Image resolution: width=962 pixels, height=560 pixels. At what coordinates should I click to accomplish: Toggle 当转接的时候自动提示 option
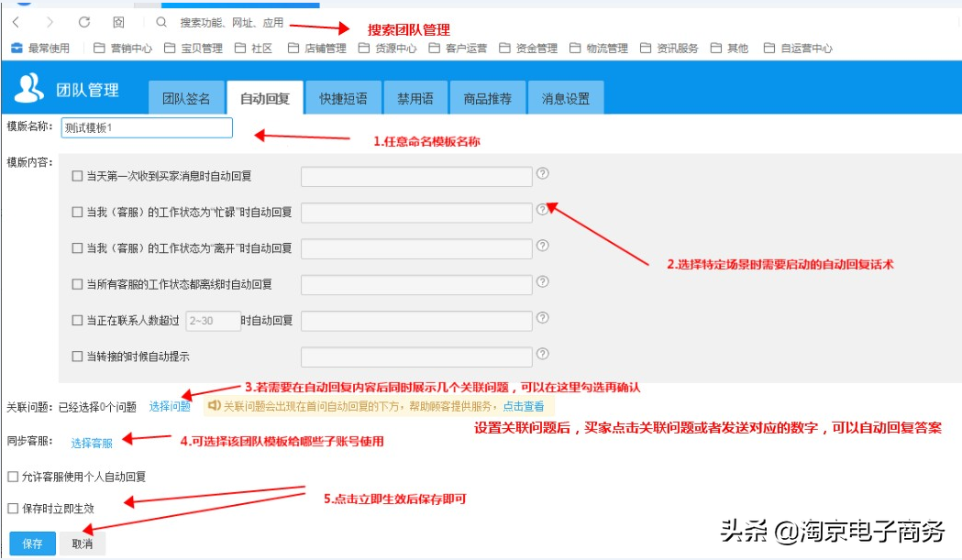coord(77,357)
